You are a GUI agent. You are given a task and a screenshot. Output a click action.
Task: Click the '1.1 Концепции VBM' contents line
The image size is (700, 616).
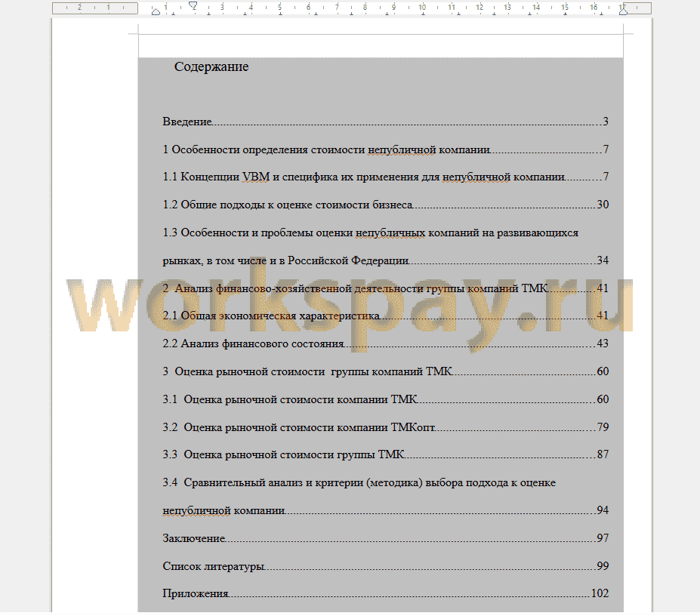coord(385,177)
